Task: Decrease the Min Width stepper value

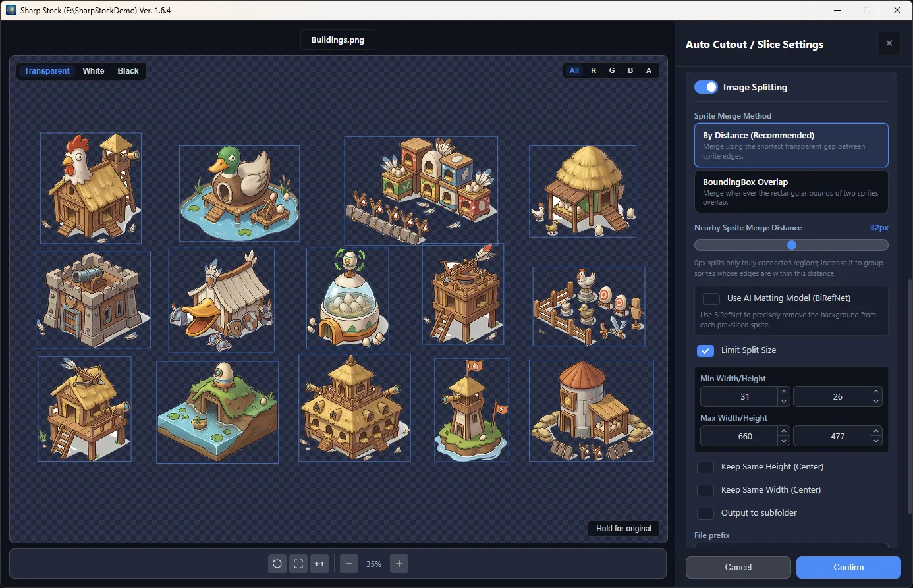Action: pyautogui.click(x=784, y=402)
